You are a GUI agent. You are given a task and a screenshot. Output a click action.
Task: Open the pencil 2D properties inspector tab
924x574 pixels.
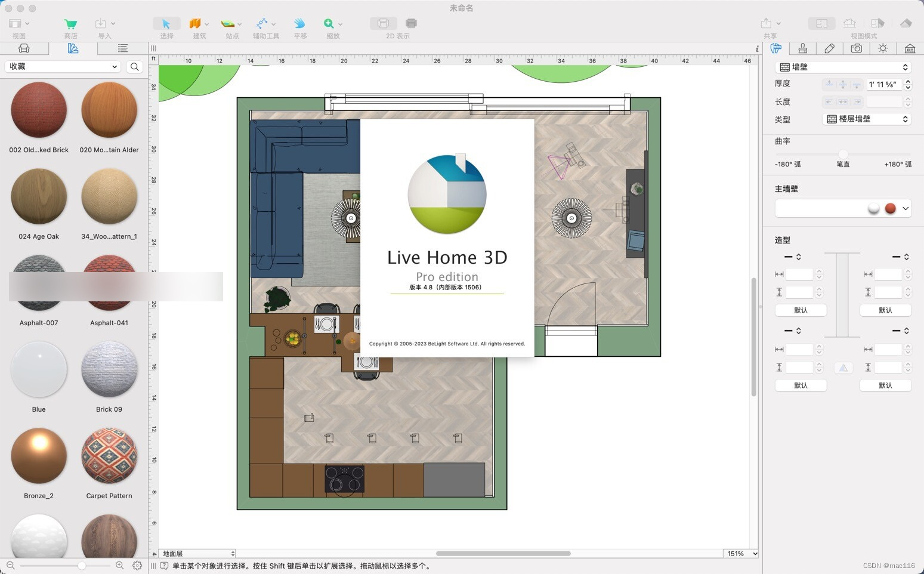tap(829, 48)
